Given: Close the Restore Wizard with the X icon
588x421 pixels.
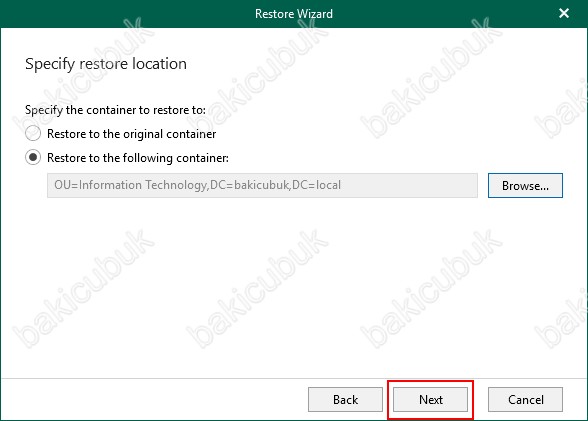Looking at the screenshot, I should click(x=564, y=13).
